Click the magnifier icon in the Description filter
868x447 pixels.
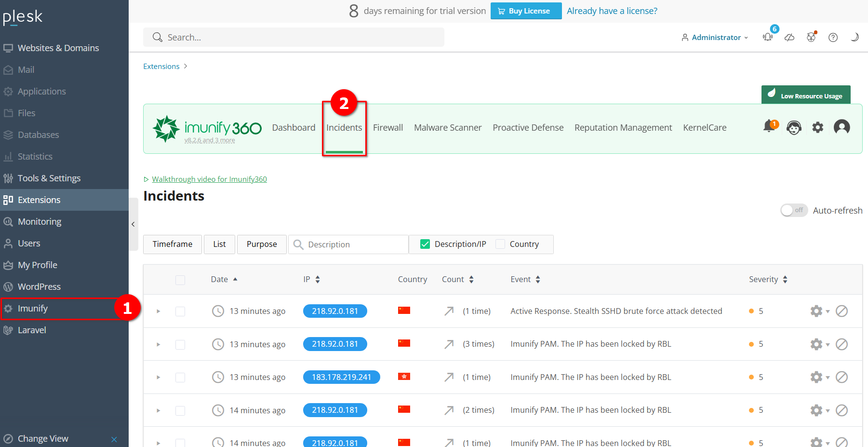298,244
